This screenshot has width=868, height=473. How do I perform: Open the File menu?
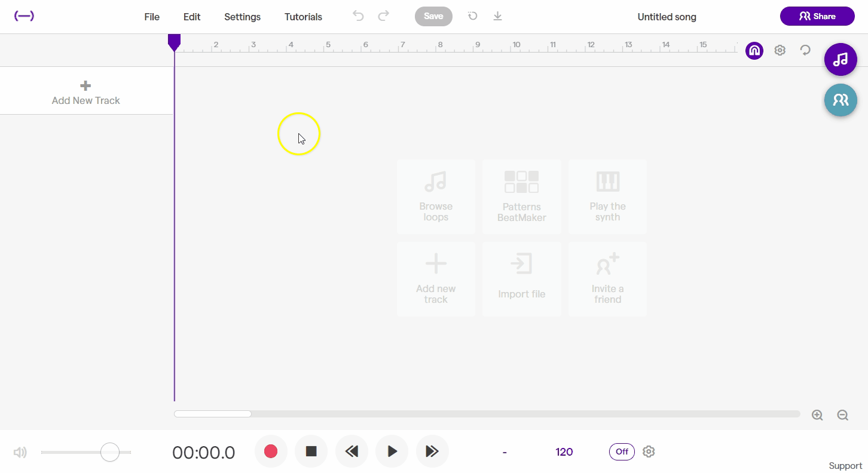pyautogui.click(x=151, y=17)
